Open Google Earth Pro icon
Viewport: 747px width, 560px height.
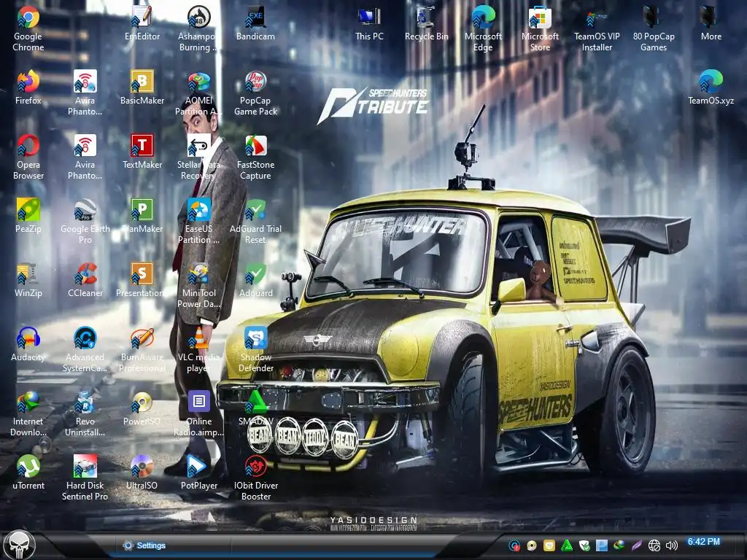(x=85, y=221)
